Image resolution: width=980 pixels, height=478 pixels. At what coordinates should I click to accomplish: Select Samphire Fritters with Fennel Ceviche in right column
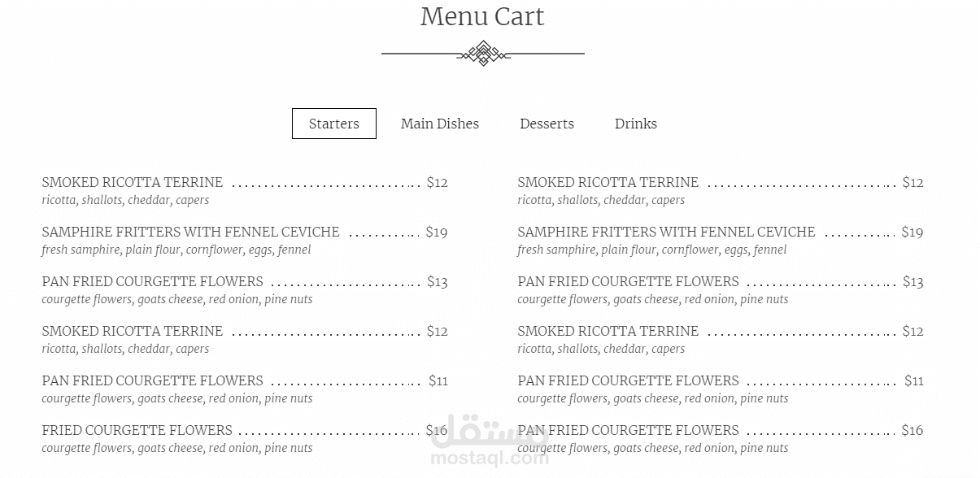pos(666,232)
